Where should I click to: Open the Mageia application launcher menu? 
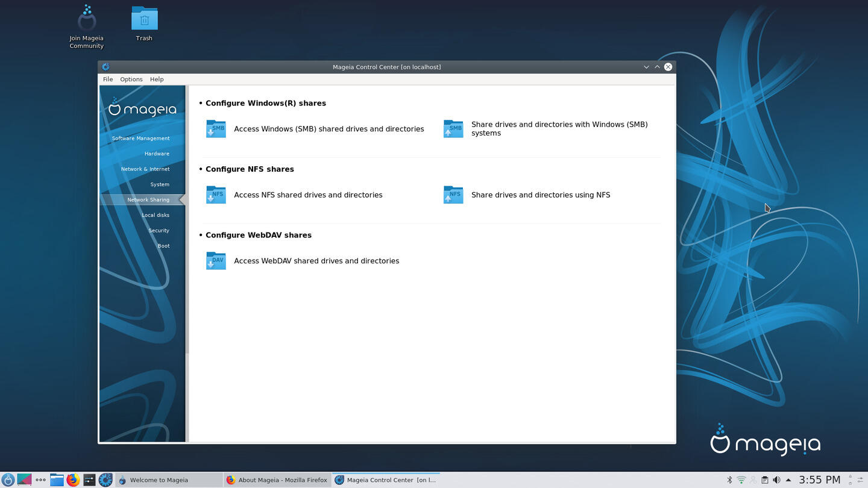(8, 480)
